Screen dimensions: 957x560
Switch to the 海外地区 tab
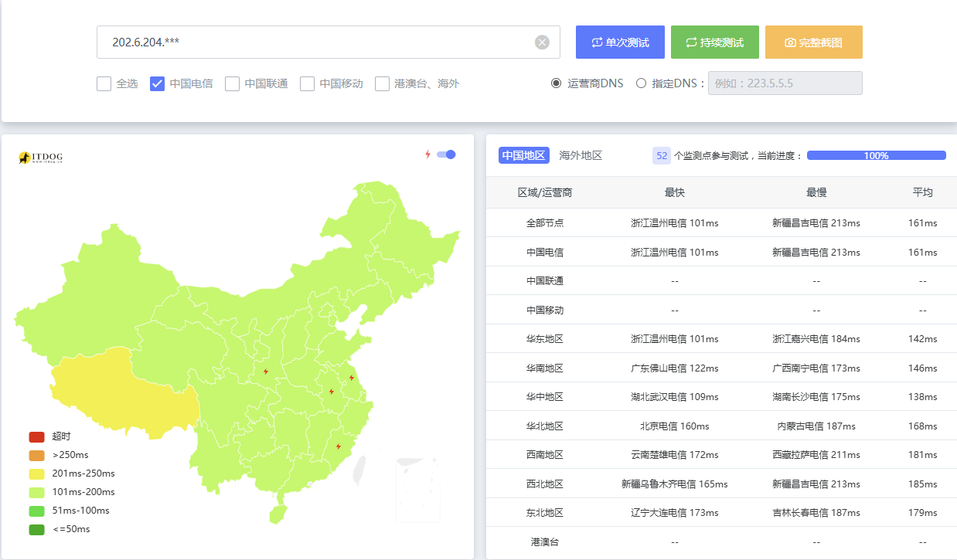coord(581,155)
